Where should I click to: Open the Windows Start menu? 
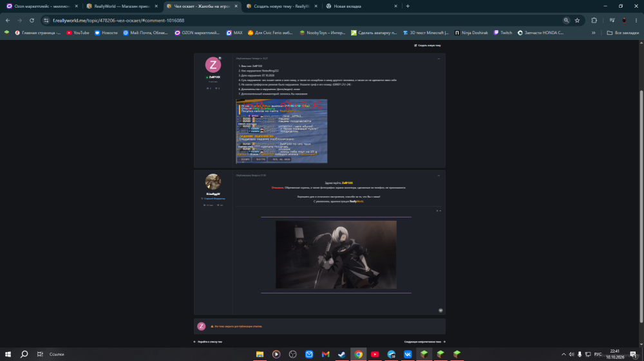pos(8,354)
